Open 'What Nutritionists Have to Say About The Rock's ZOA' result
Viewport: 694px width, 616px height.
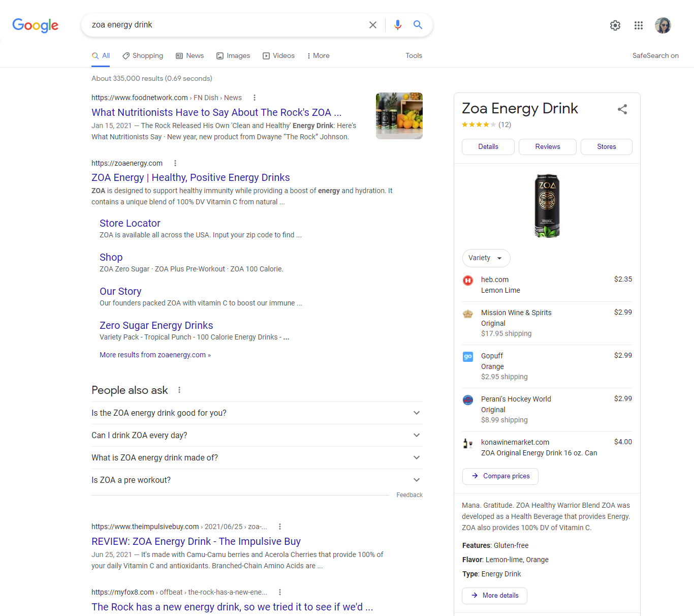point(216,112)
